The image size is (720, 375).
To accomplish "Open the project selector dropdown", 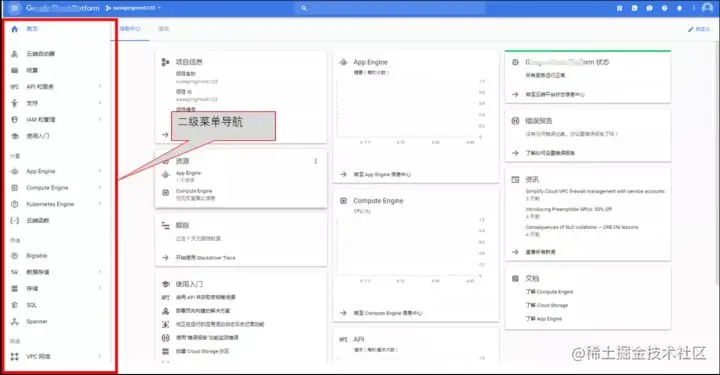I will [133, 8].
